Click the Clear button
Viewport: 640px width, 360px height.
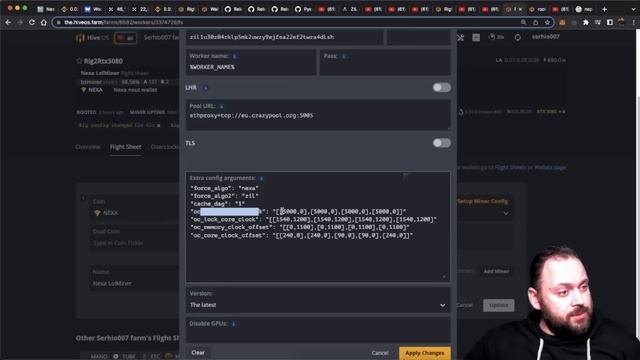click(x=198, y=353)
